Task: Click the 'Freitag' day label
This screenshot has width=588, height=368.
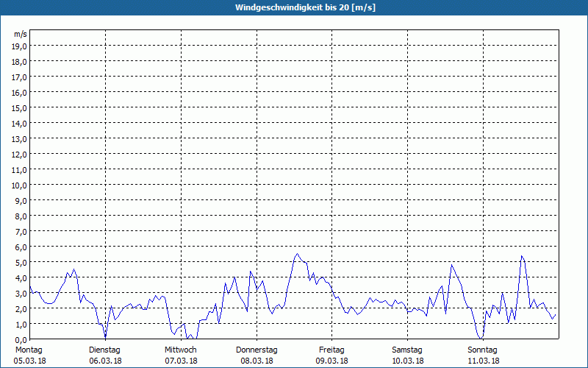Action: pos(331,350)
